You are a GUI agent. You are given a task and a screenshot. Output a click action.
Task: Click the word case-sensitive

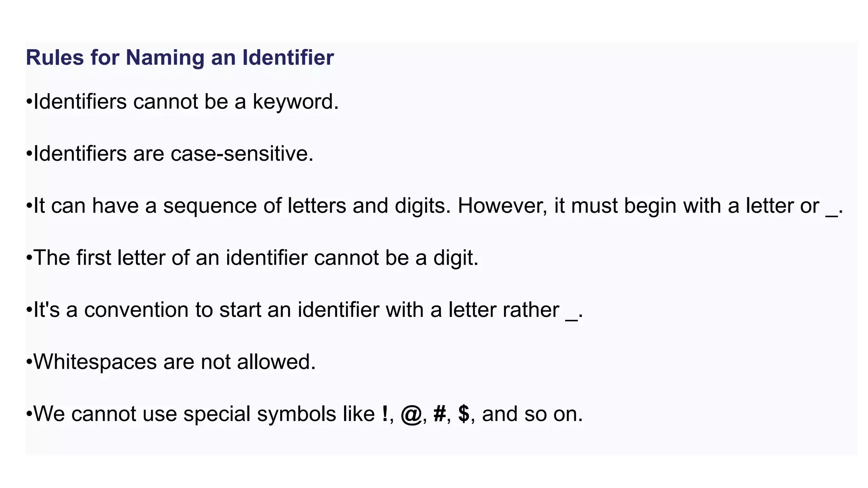click(242, 153)
